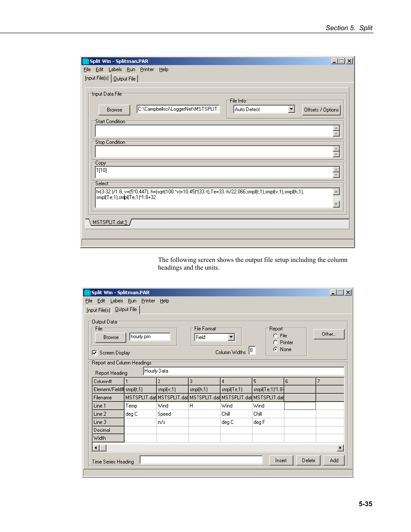Click Stop Condition scroll up arrow

coord(336,149)
